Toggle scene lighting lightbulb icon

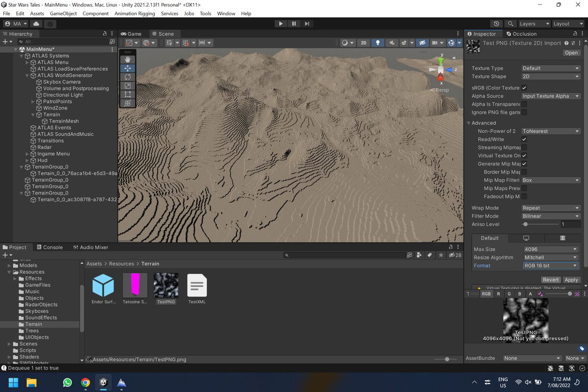[x=377, y=43]
